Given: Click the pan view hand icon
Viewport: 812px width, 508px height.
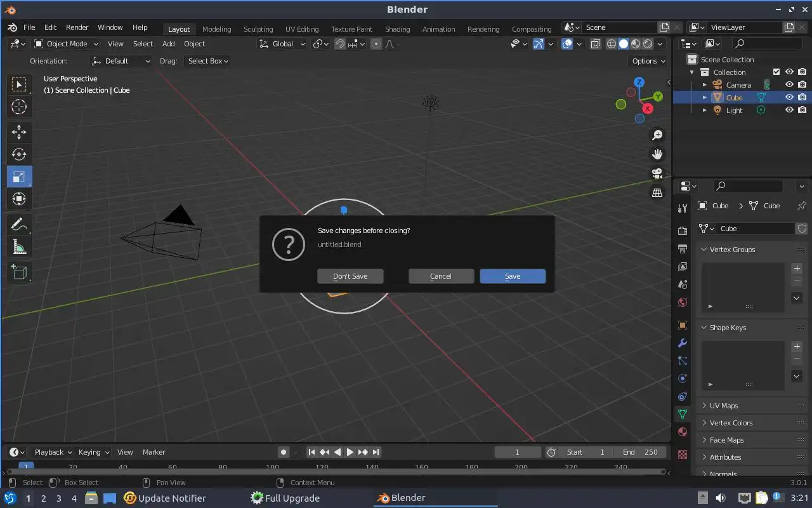Looking at the screenshot, I should point(657,154).
